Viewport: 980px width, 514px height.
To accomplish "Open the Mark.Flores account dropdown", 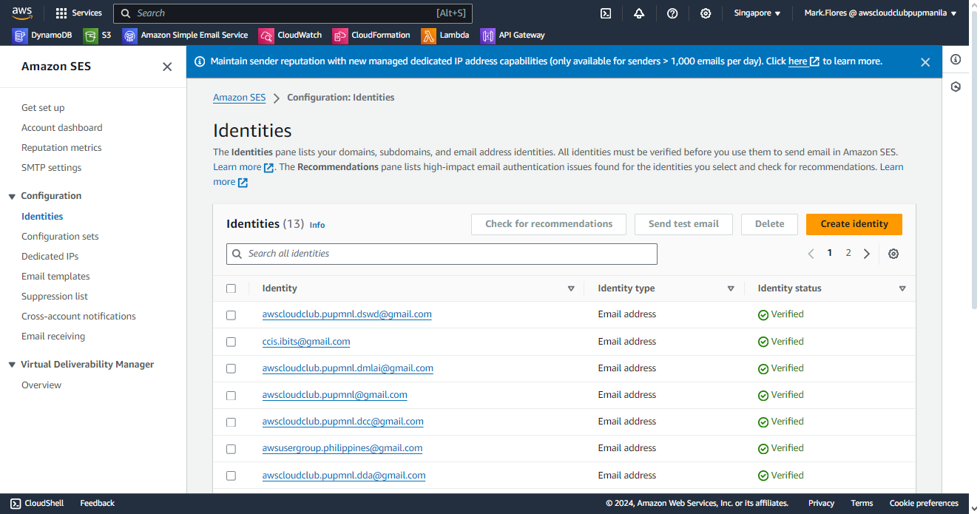I will tap(880, 13).
